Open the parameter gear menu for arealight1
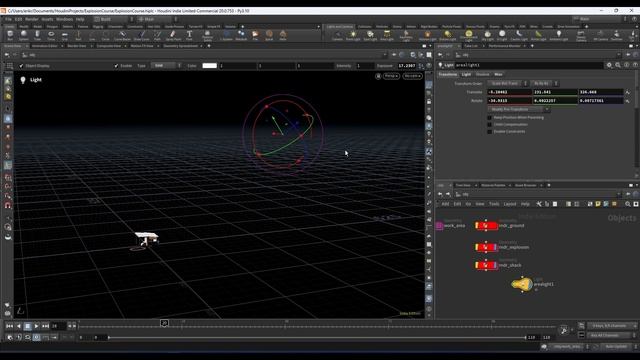The width and height of the screenshot is (640, 360). coord(609,65)
